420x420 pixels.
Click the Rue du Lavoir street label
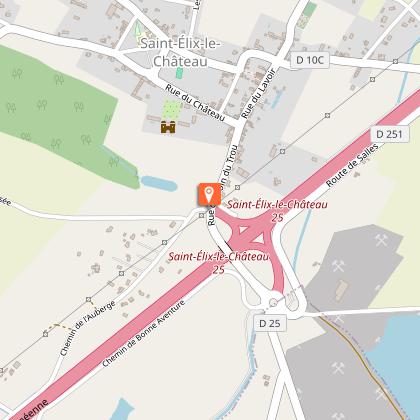coord(259,93)
